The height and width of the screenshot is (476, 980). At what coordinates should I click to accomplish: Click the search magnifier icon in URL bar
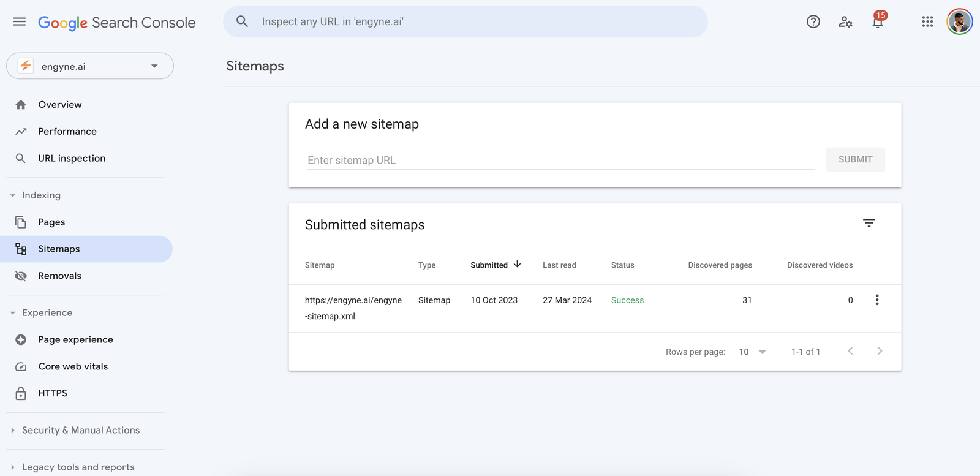click(x=243, y=21)
